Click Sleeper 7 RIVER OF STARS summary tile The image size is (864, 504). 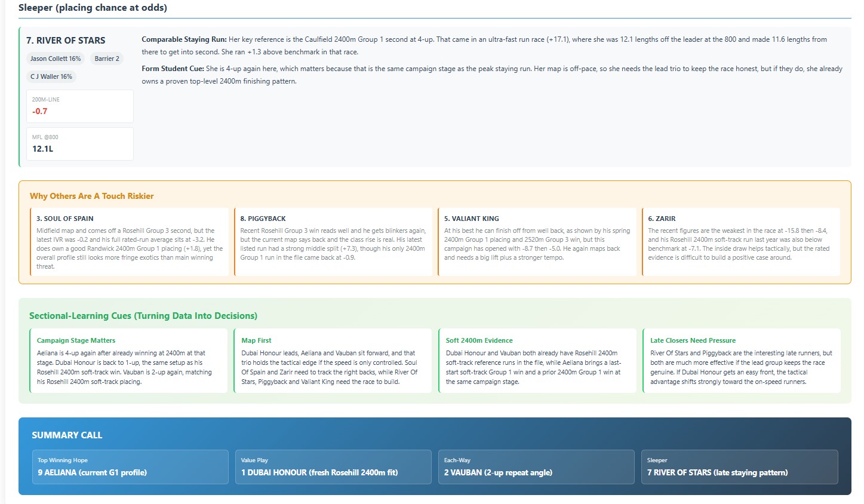740,467
